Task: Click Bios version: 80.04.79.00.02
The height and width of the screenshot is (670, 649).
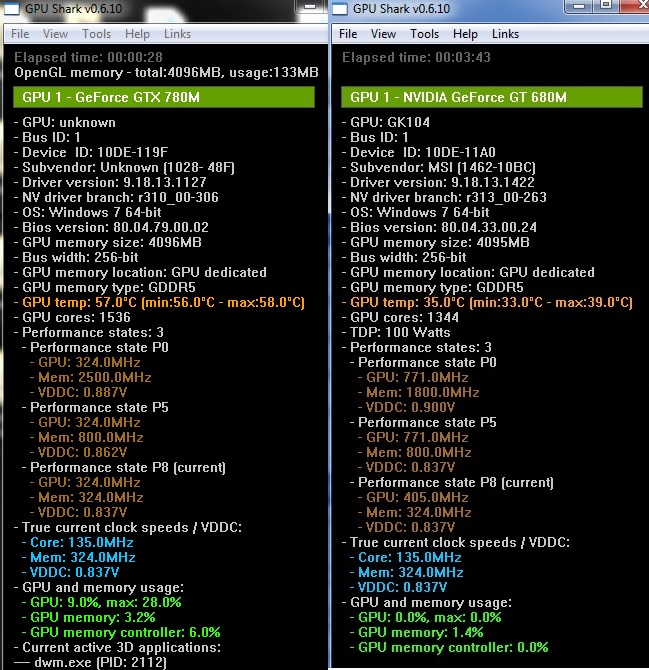Action: pyautogui.click(x=111, y=227)
